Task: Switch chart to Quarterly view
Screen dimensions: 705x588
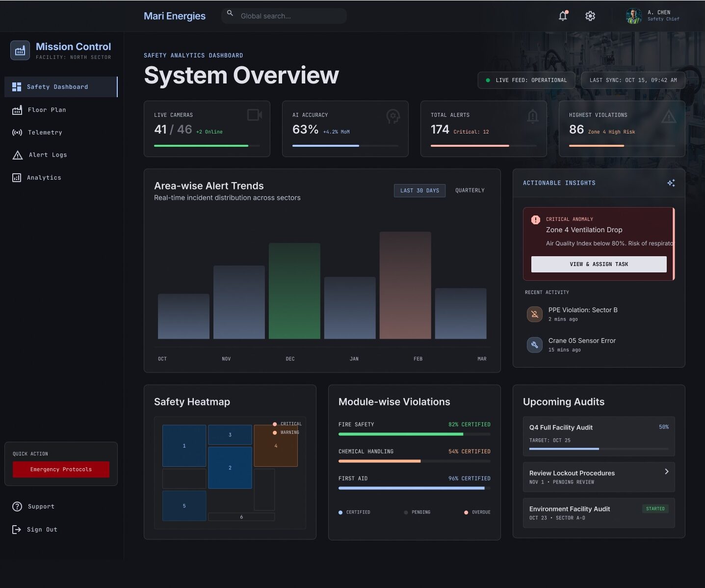Action: [470, 190]
